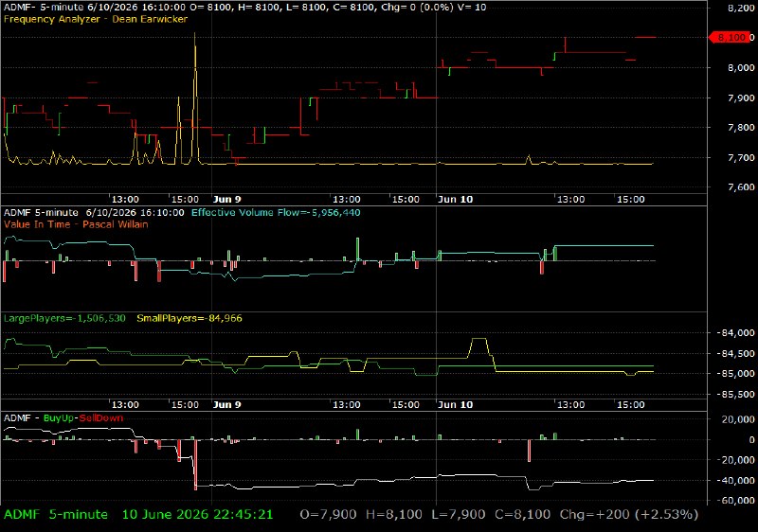Click the ADMF 5-minute OHLC header line of the price chart
758x532 pixels.
[x=244, y=8]
